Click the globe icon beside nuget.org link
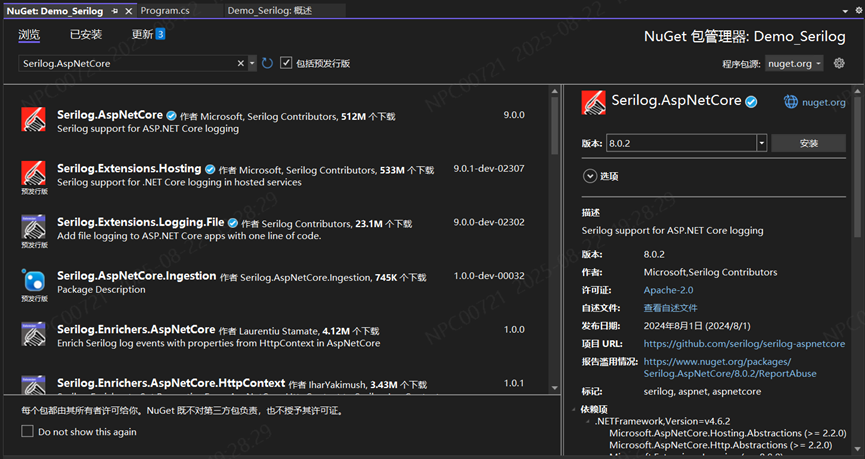865x459 pixels. pos(791,102)
